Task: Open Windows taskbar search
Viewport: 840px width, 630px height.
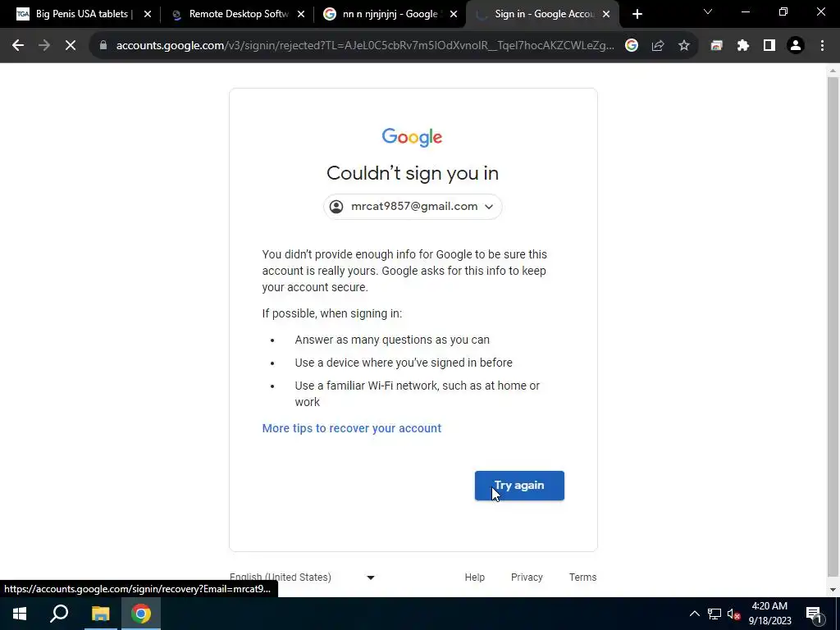Action: click(59, 614)
